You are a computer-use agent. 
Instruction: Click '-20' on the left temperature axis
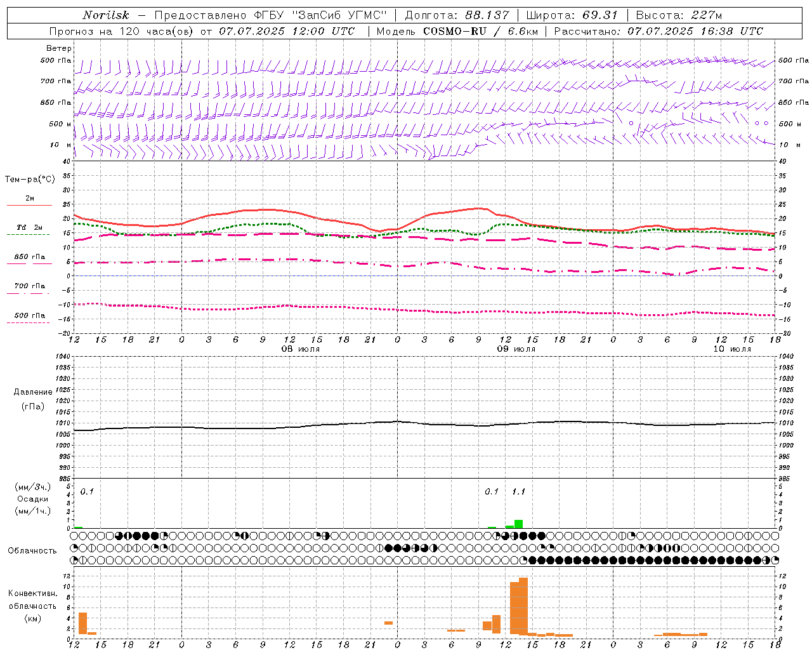coord(65,333)
